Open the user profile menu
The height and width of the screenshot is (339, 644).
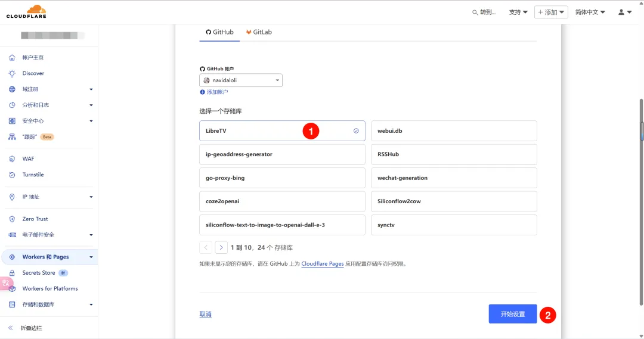[625, 13]
